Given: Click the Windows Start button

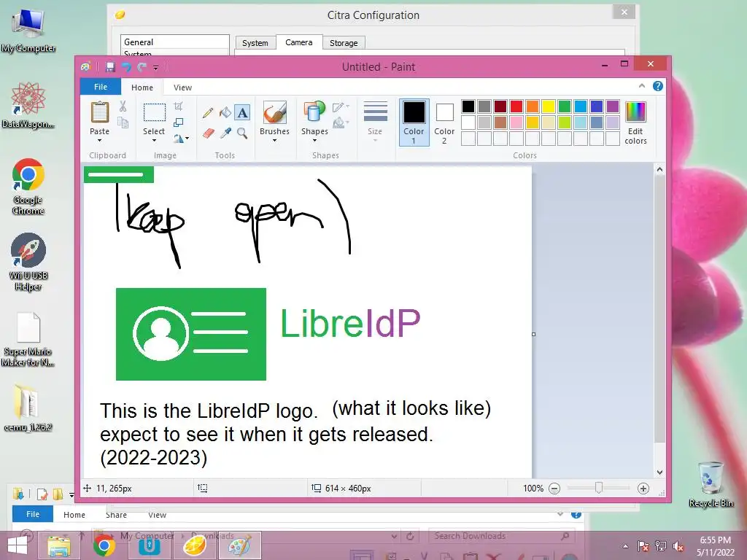Looking at the screenshot, I should click(x=18, y=546).
